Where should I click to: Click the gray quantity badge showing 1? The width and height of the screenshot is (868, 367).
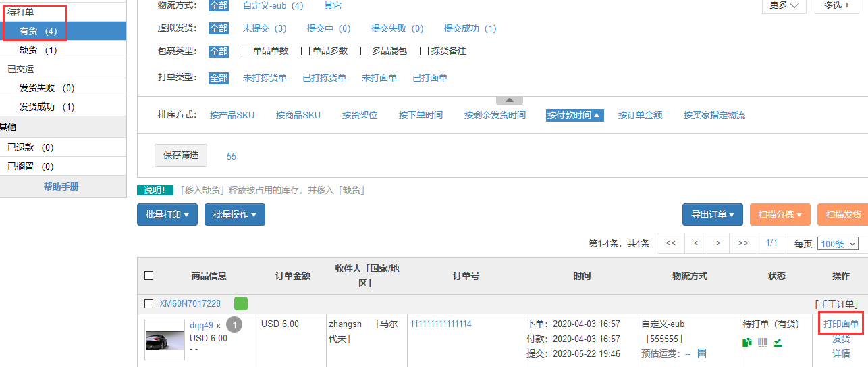pyautogui.click(x=234, y=324)
